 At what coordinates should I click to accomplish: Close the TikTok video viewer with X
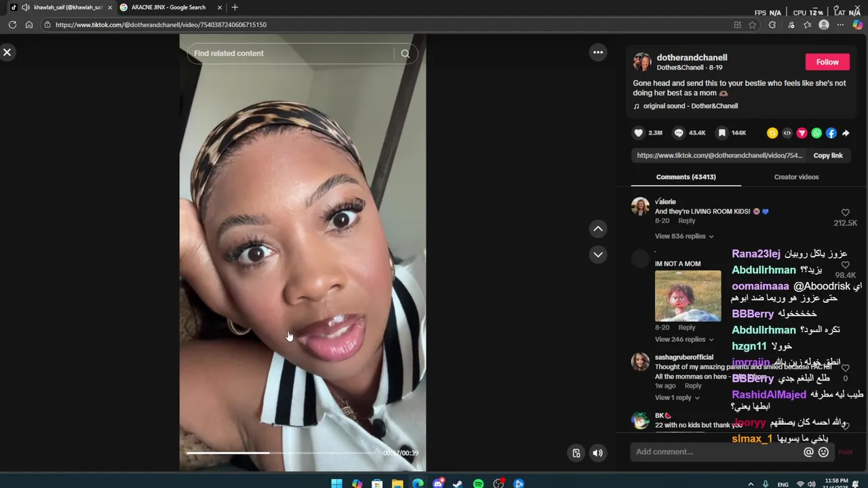[7, 52]
